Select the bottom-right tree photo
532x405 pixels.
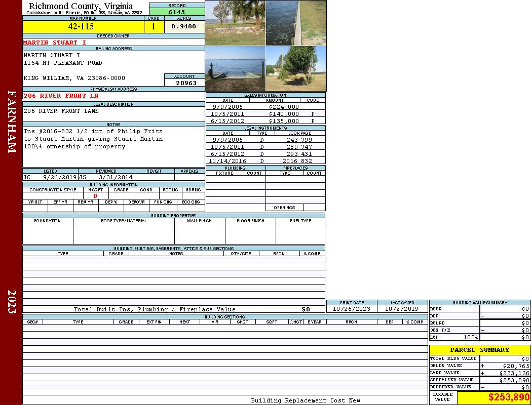pos(296,68)
